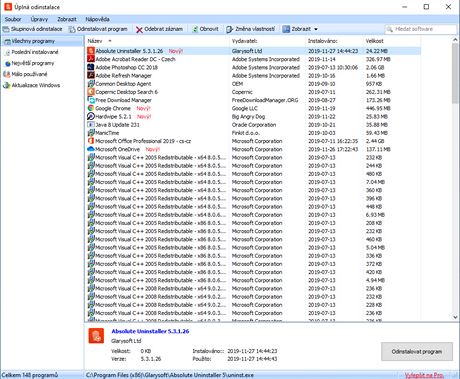This screenshot has width=460, height=379.
Task: Click the Java 8 Update 231 icon
Action: pos(91,124)
